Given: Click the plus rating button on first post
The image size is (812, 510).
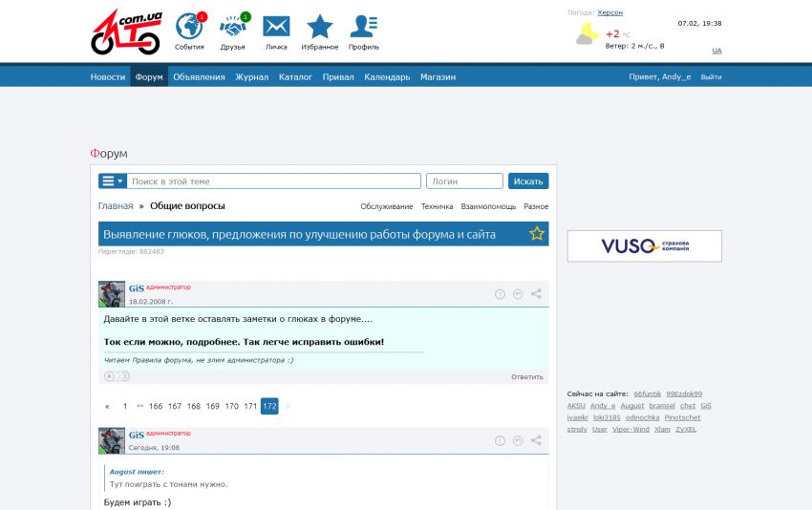Looking at the screenshot, I should (109, 376).
